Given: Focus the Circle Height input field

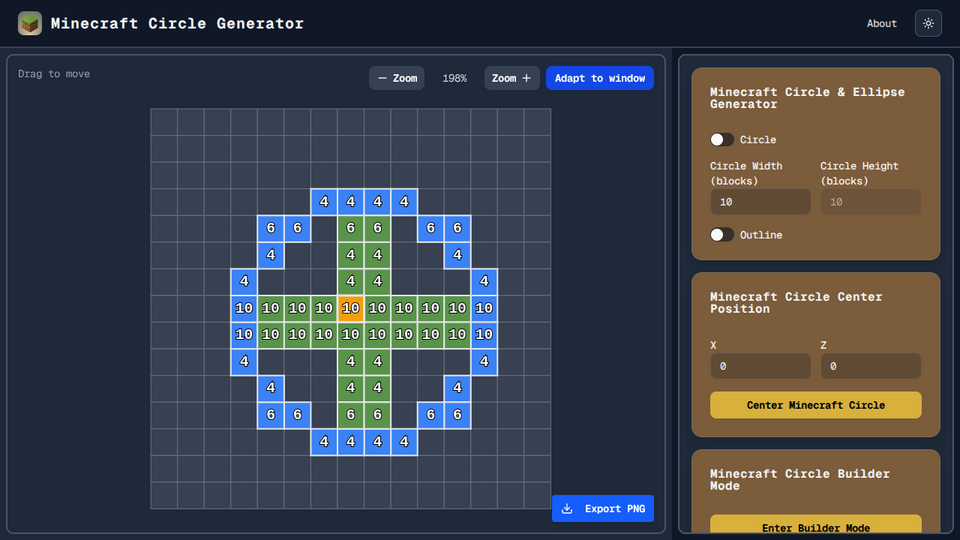Looking at the screenshot, I should coord(871,202).
